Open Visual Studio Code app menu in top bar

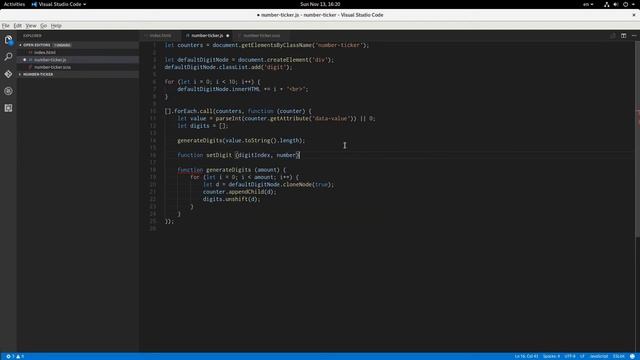[x=59, y=4]
